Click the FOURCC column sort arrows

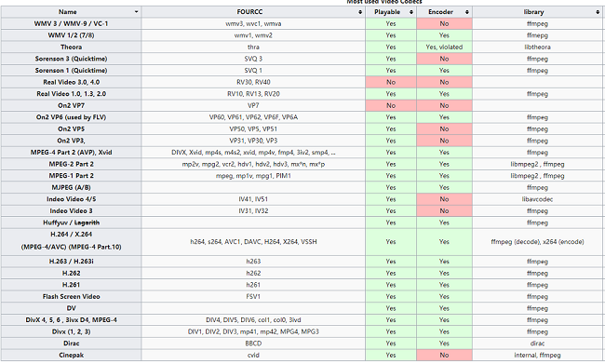click(360, 12)
